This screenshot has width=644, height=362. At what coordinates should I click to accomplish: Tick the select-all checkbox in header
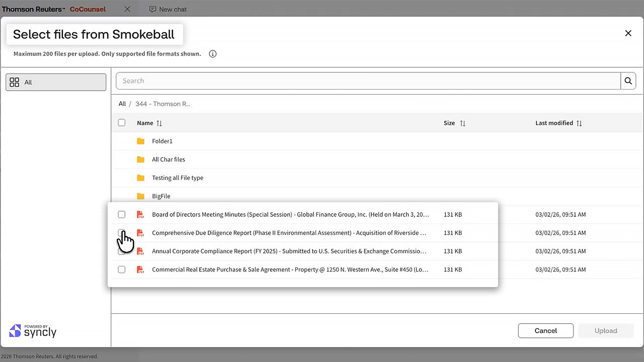[122, 123]
